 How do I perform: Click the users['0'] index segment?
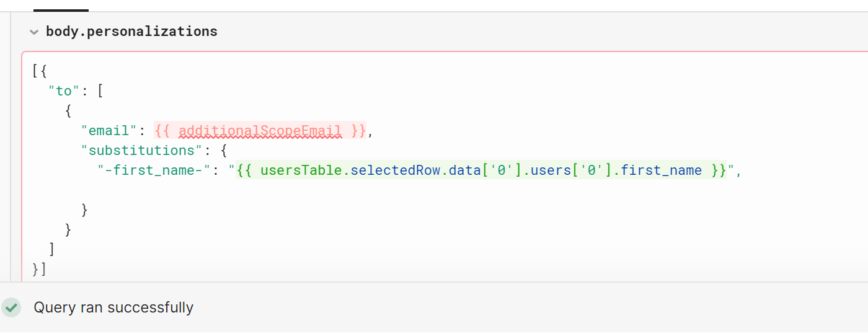click(x=573, y=170)
